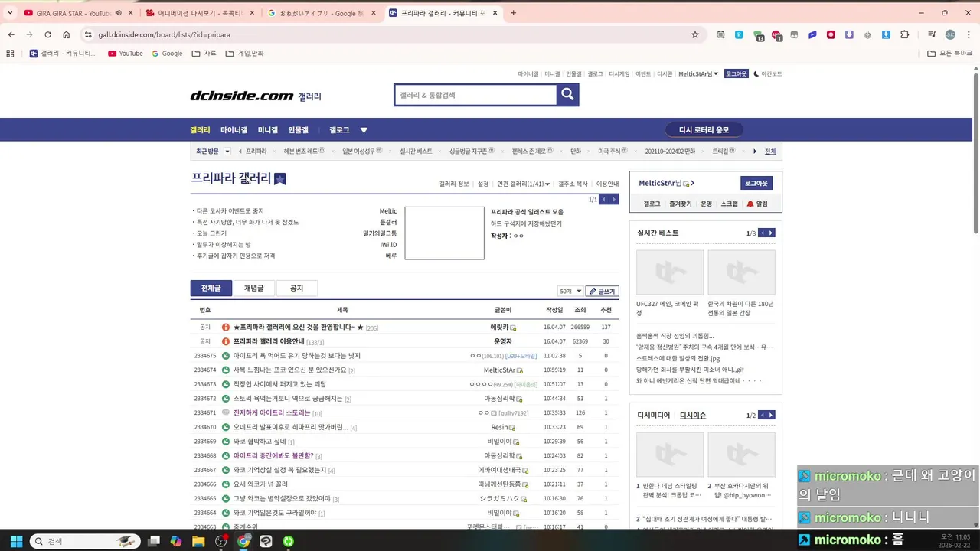Click the gallery star bookmark icon beside 프리파라 갤러리
The image size is (980, 551).
[x=280, y=179]
